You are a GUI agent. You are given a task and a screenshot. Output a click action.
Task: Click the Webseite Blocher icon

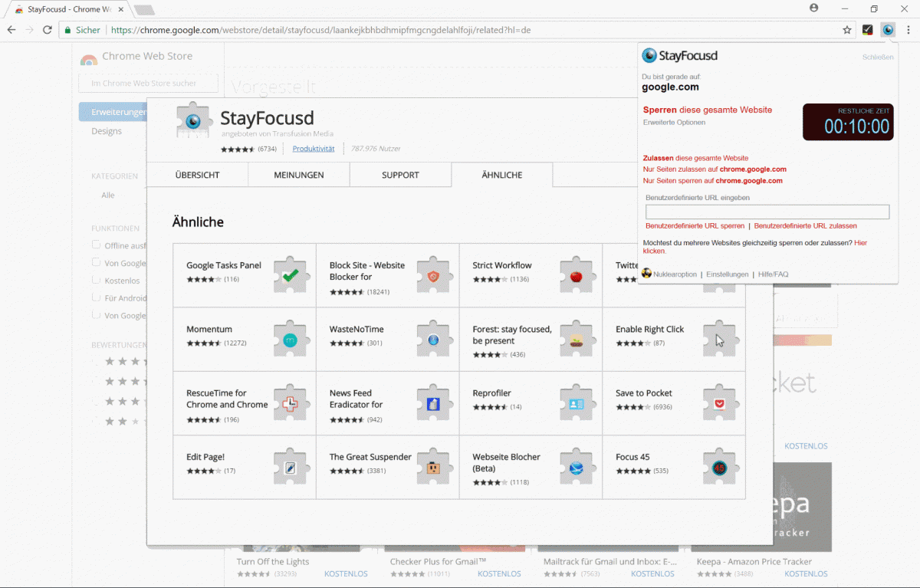[577, 466]
